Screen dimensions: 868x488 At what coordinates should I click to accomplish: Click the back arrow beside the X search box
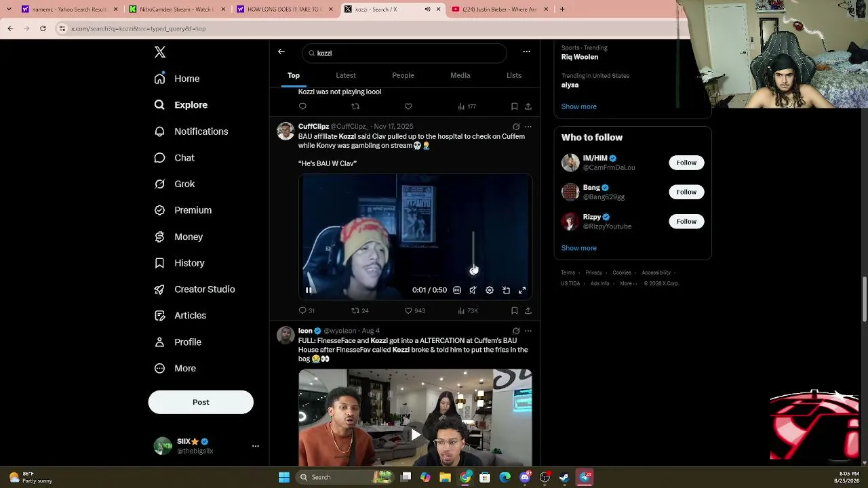[281, 52]
